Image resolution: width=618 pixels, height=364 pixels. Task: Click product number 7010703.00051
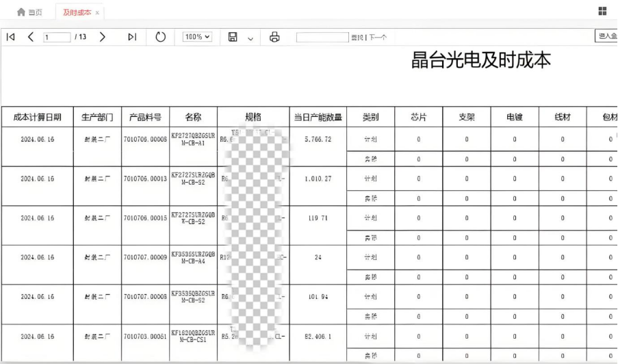tap(146, 337)
